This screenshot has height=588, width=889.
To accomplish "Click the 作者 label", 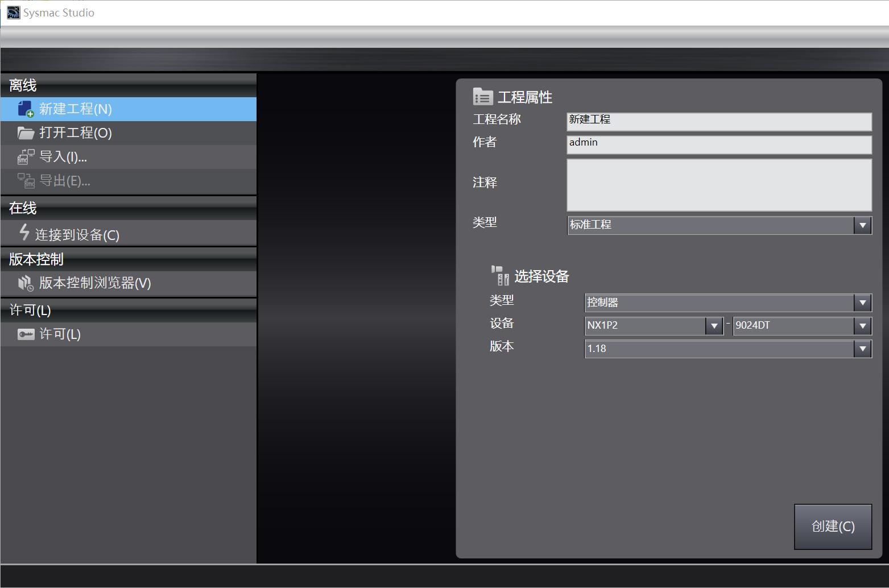I will click(485, 142).
